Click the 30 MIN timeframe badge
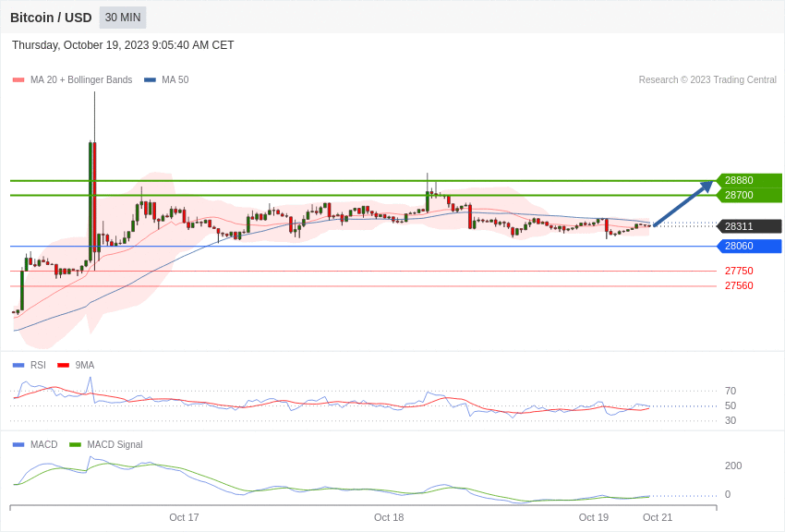 point(123,18)
